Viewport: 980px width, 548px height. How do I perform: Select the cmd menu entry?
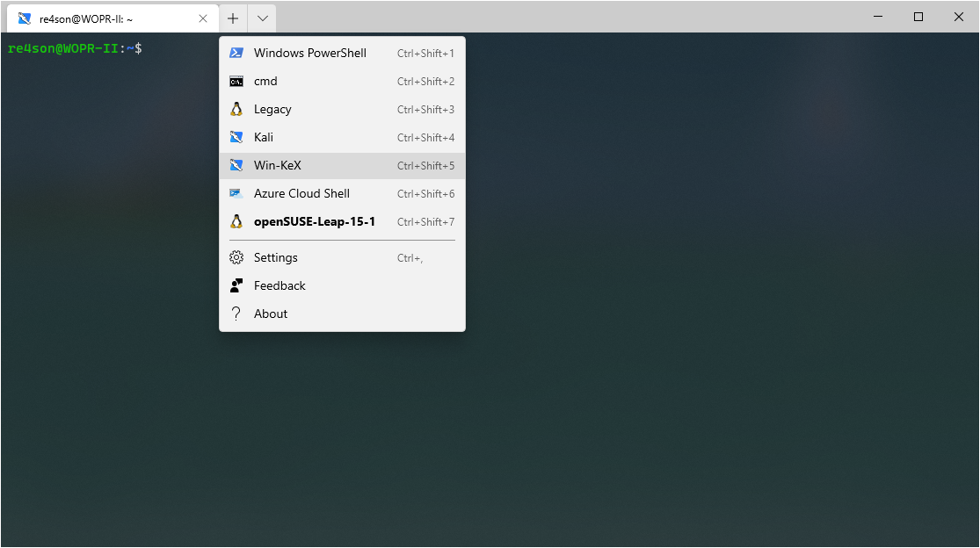click(265, 81)
